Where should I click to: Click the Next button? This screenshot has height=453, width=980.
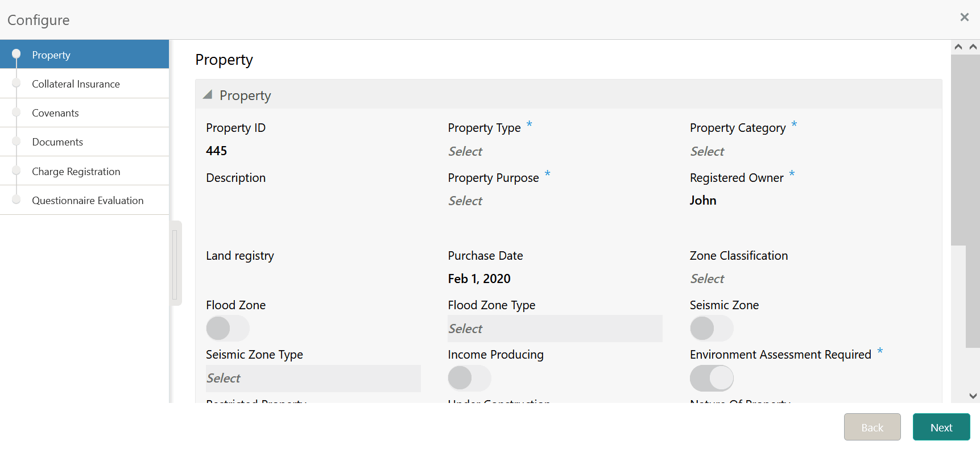941,427
